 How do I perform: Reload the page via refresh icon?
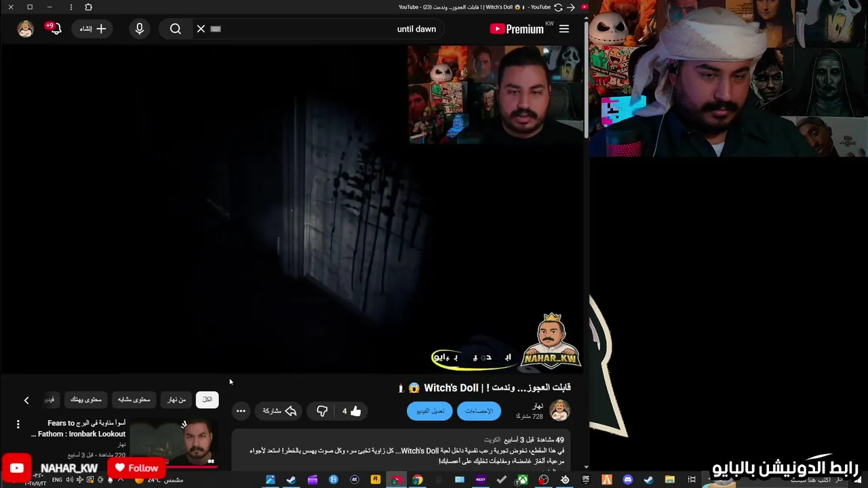pos(557,7)
